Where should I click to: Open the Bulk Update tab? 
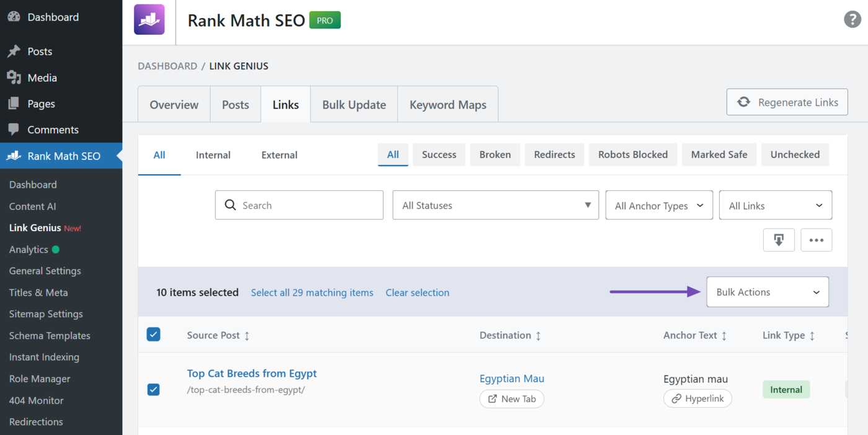tap(353, 104)
